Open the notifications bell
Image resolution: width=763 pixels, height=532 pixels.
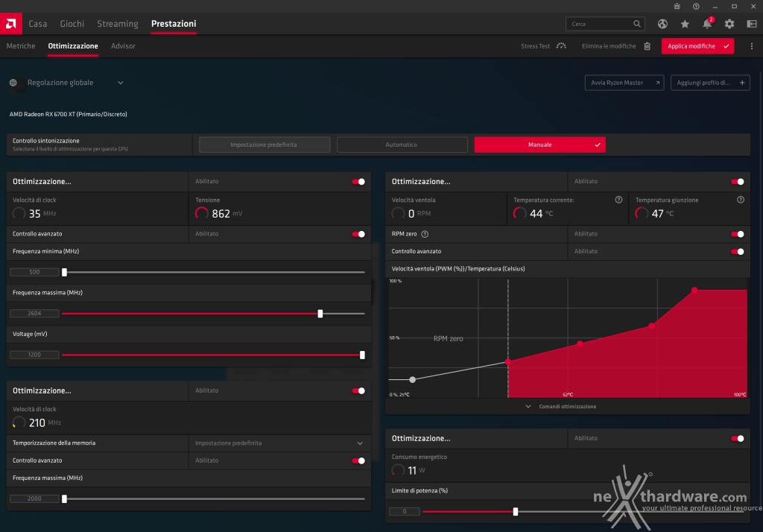707,23
